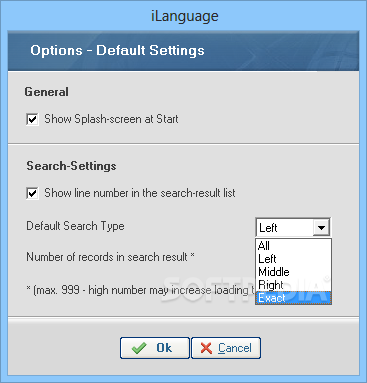367x383 pixels.
Task: Choose Exact search type option
Action: 293,298
